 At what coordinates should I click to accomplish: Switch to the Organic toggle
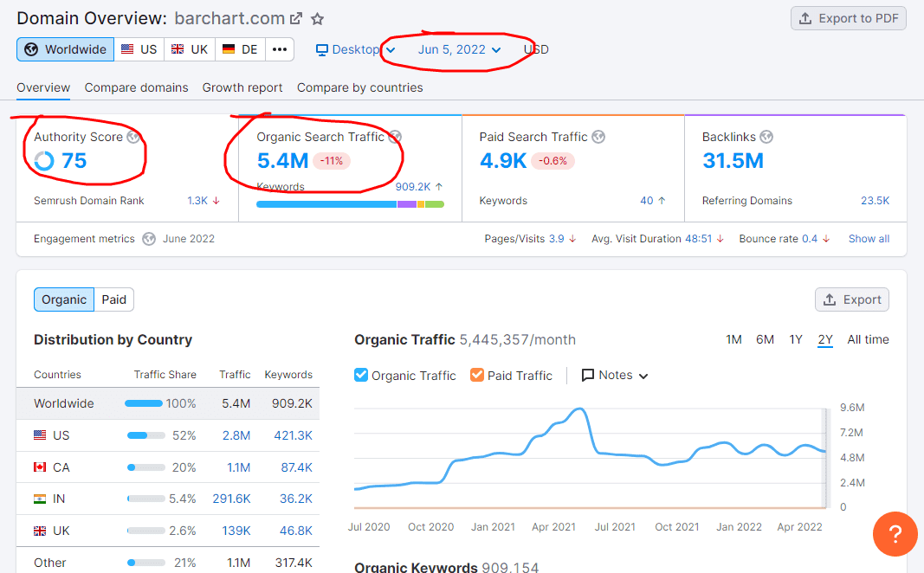(63, 299)
